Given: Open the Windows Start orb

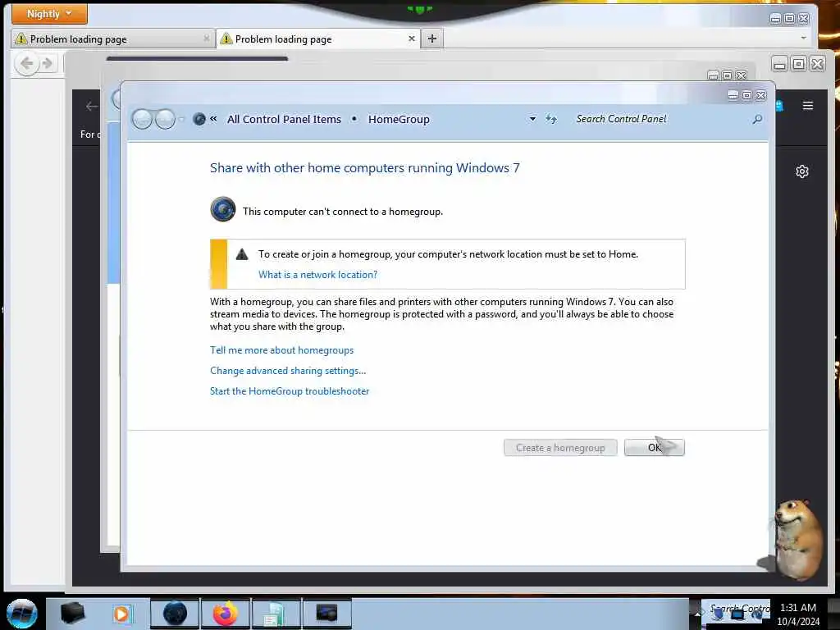Looking at the screenshot, I should point(21,614).
